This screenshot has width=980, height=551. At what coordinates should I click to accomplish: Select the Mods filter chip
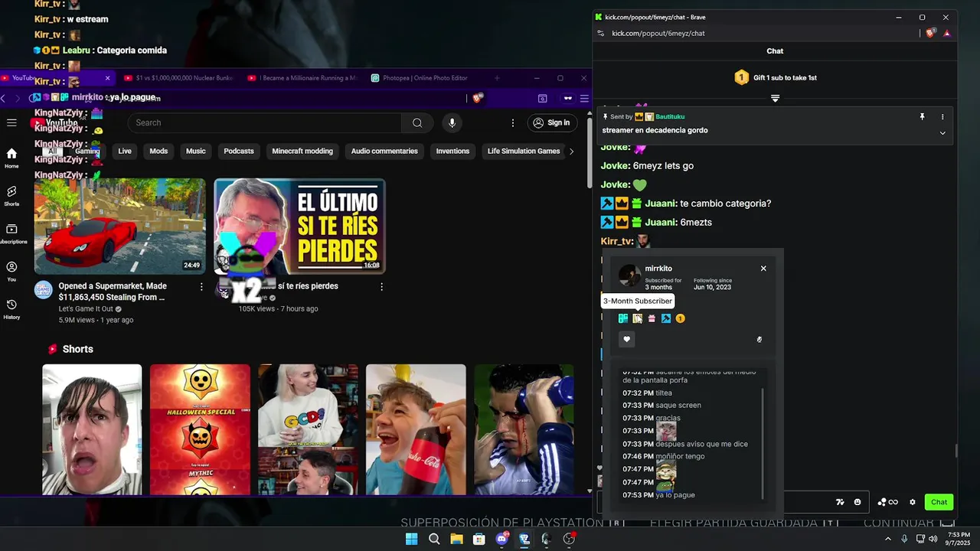[x=158, y=151]
